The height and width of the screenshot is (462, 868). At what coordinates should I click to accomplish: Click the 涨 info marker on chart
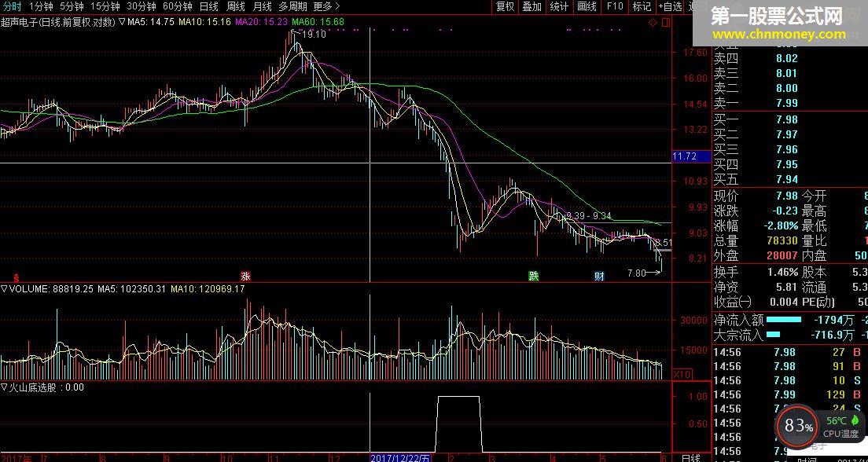click(245, 276)
